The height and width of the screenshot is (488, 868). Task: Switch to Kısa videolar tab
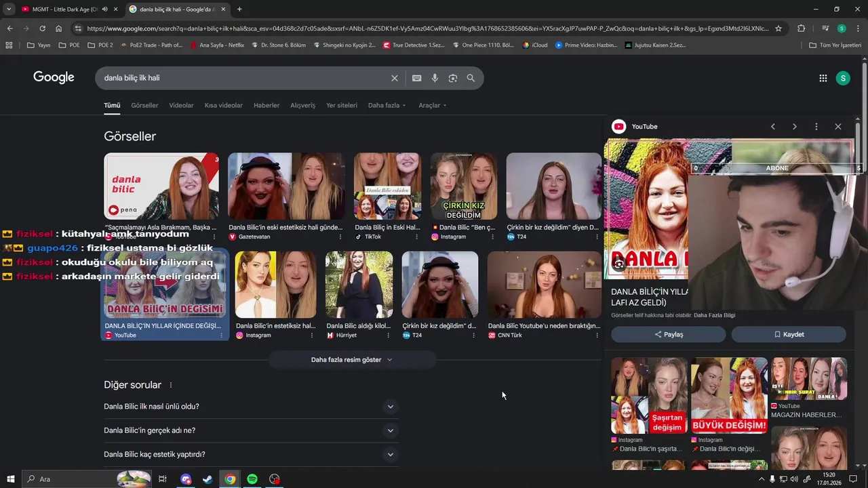click(223, 106)
